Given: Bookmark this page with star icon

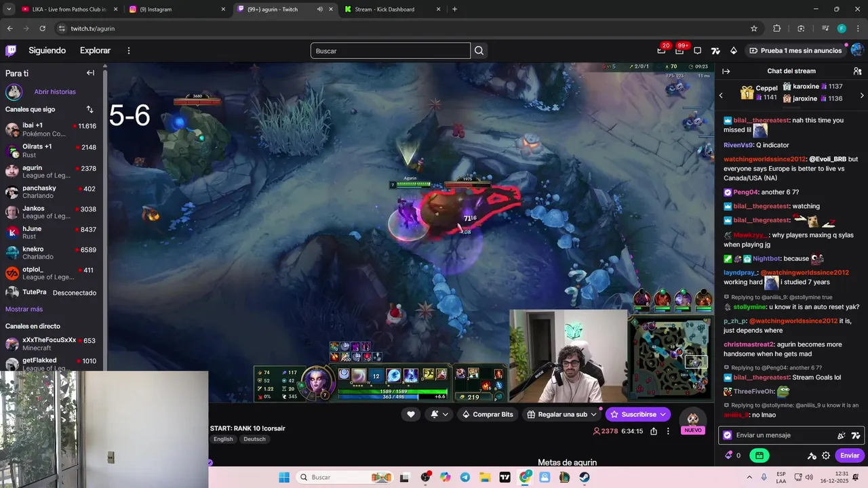Looking at the screenshot, I should [x=754, y=28].
